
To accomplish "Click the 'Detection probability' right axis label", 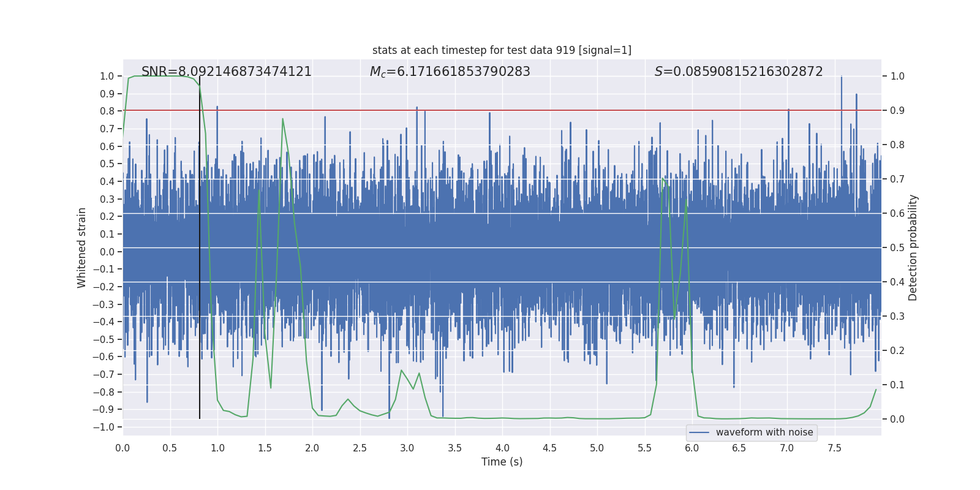I will [913, 247].
